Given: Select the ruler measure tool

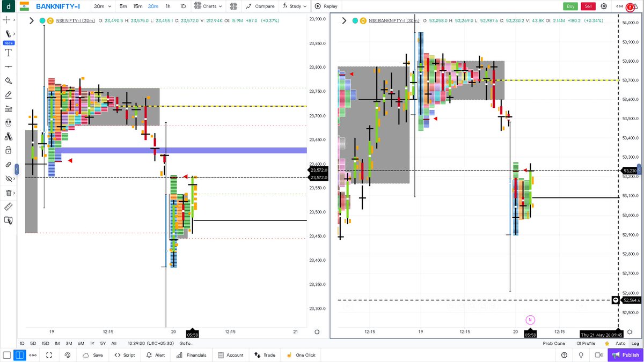Looking at the screenshot, I should 8,206.
